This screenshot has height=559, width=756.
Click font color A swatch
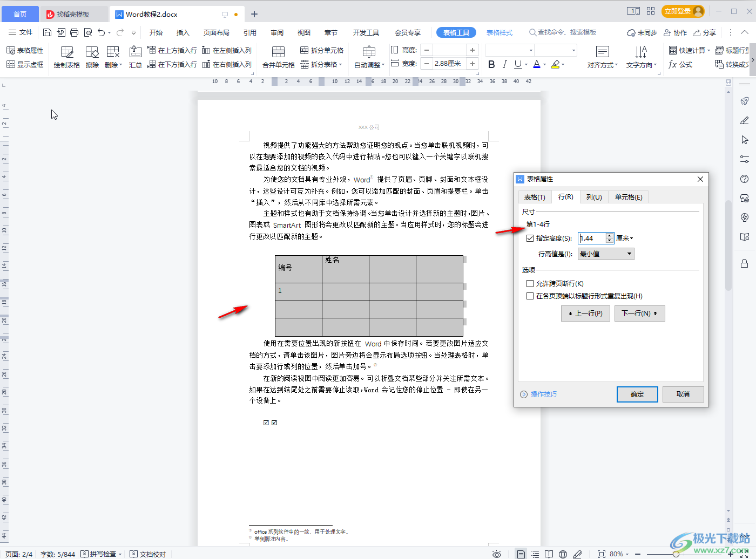[537, 64]
